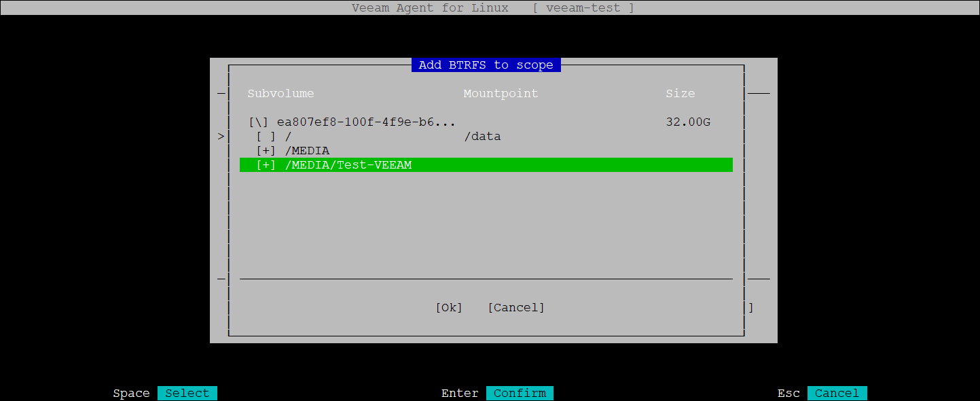Image resolution: width=980 pixels, height=401 pixels.
Task: Click the Confirm hint at bottom
Action: [x=520, y=393]
